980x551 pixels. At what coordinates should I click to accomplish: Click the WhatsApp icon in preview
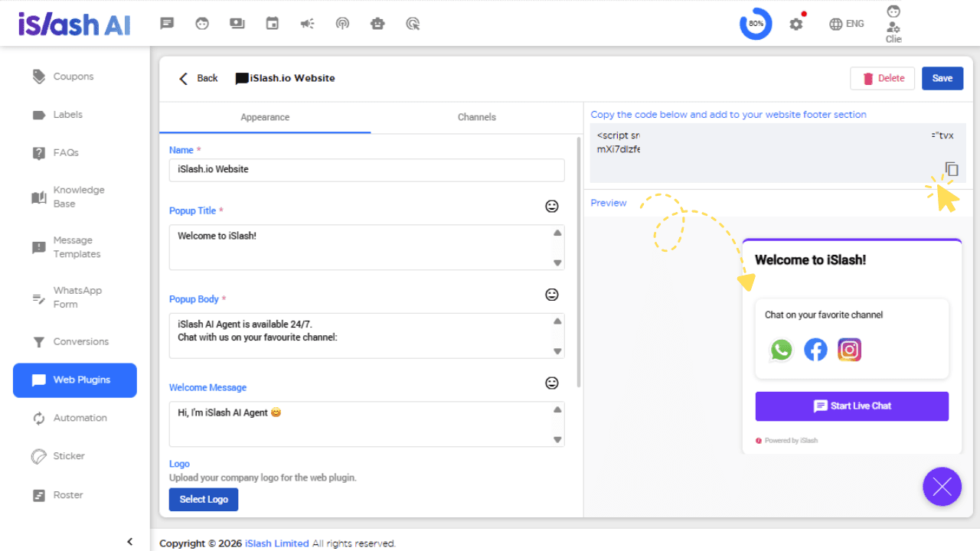click(782, 350)
